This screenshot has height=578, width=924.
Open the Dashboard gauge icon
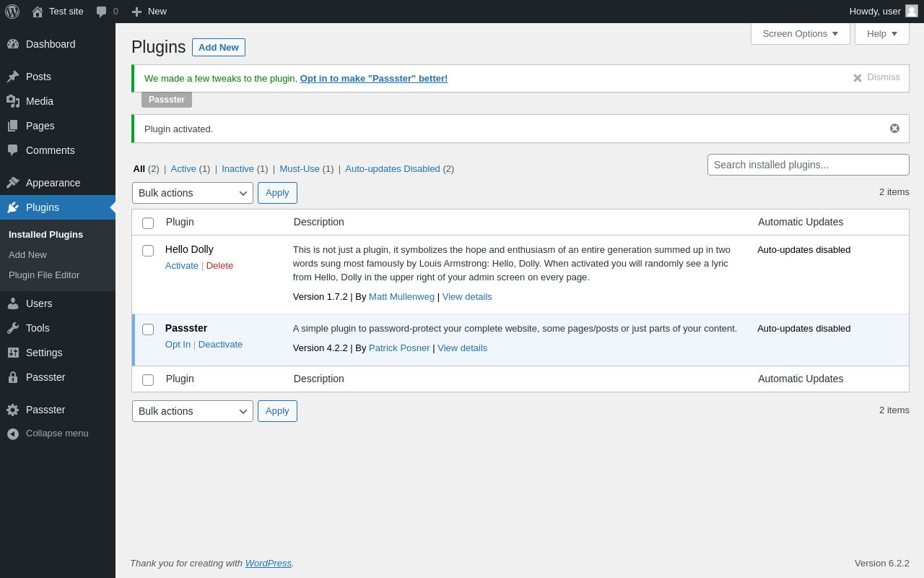click(x=13, y=44)
